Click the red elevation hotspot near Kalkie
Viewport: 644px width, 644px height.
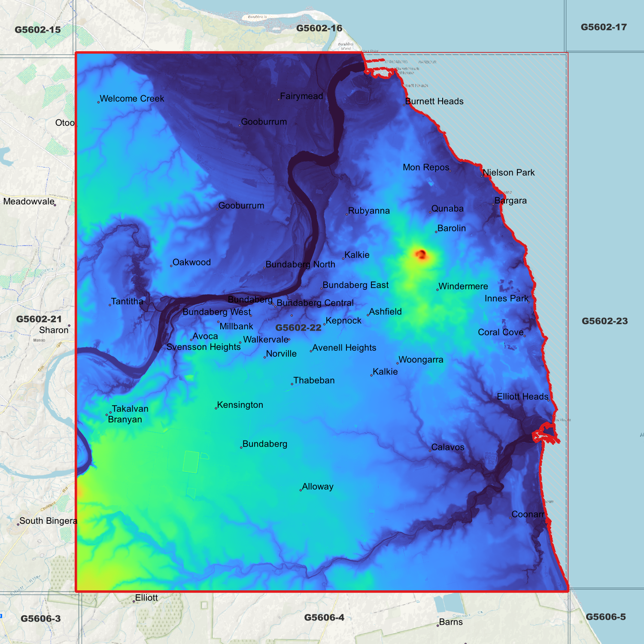pyautogui.click(x=421, y=255)
